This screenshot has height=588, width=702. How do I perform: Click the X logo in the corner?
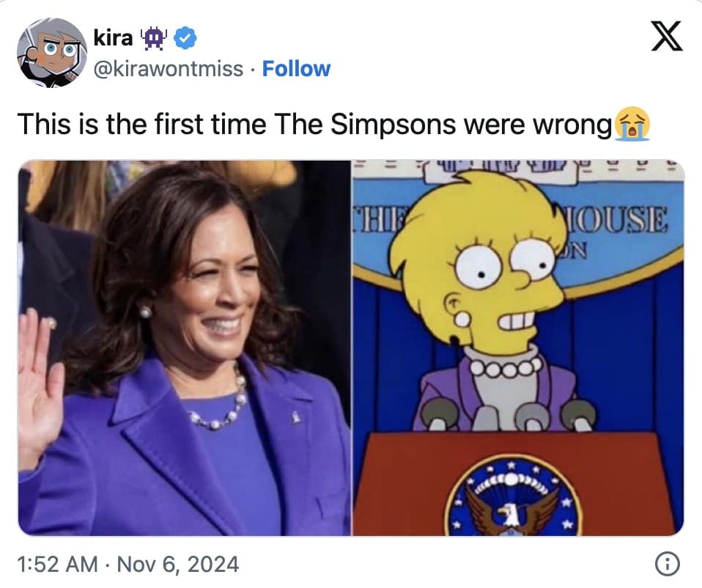[x=667, y=36]
